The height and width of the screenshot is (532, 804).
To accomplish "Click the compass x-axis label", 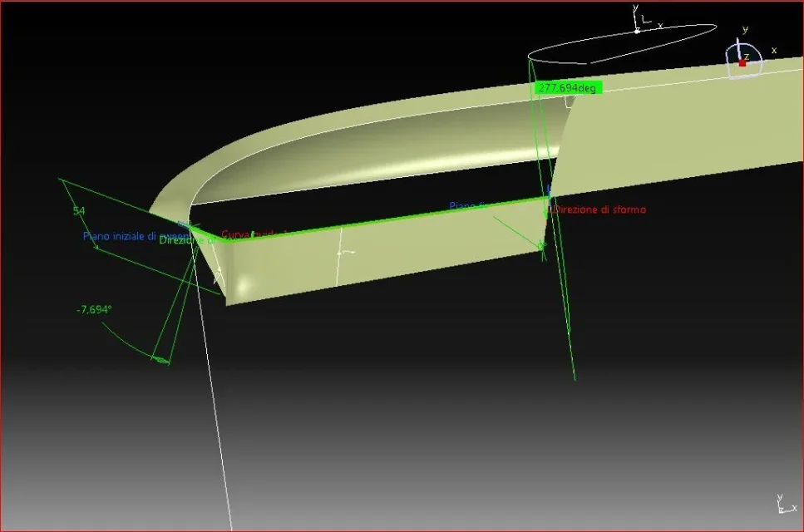I will click(x=773, y=51).
